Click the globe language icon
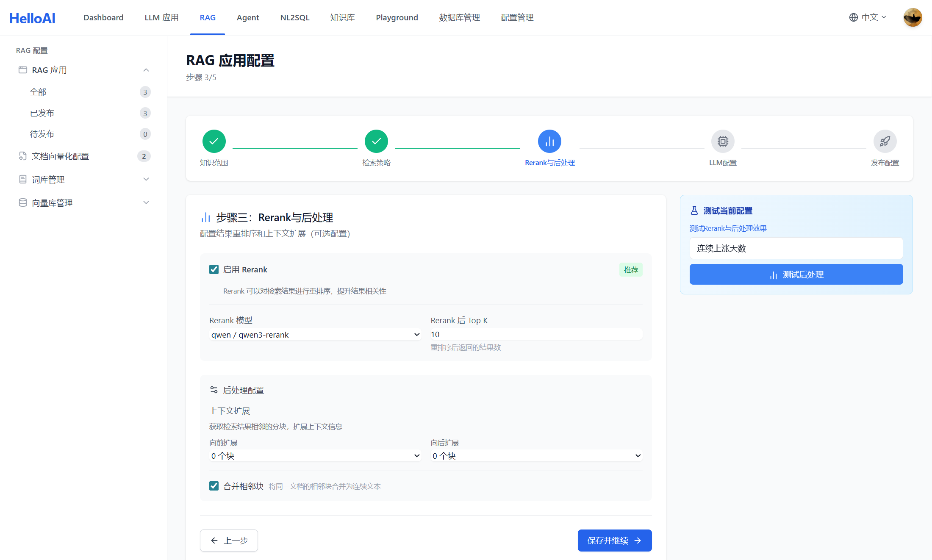This screenshot has height=560, width=932. coord(853,17)
